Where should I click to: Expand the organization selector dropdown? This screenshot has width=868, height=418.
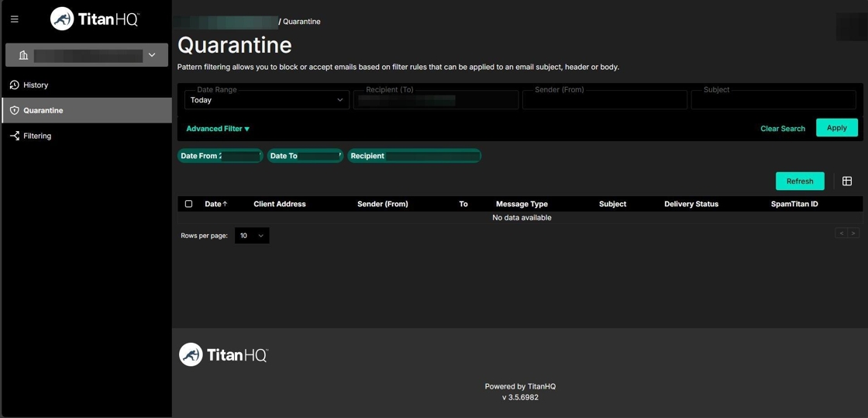tap(152, 55)
